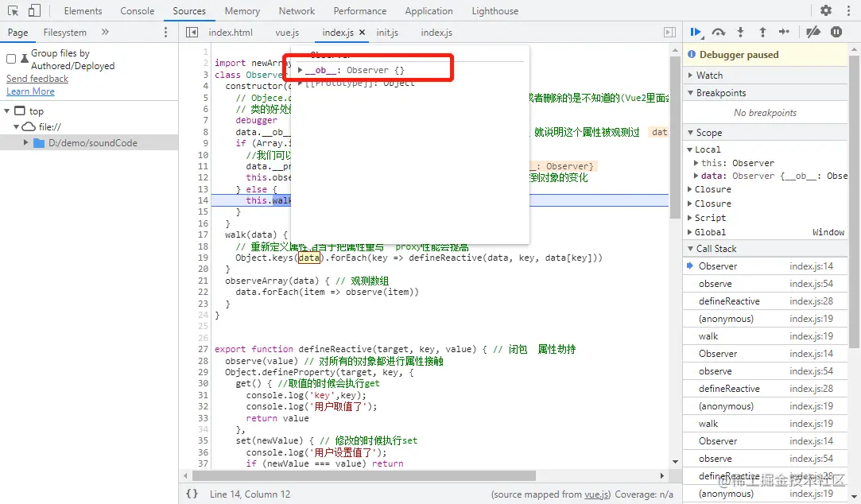The width and height of the screenshot is (861, 504).
Task: Expand the D:/demo/soundCode folder
Action: coord(25,143)
